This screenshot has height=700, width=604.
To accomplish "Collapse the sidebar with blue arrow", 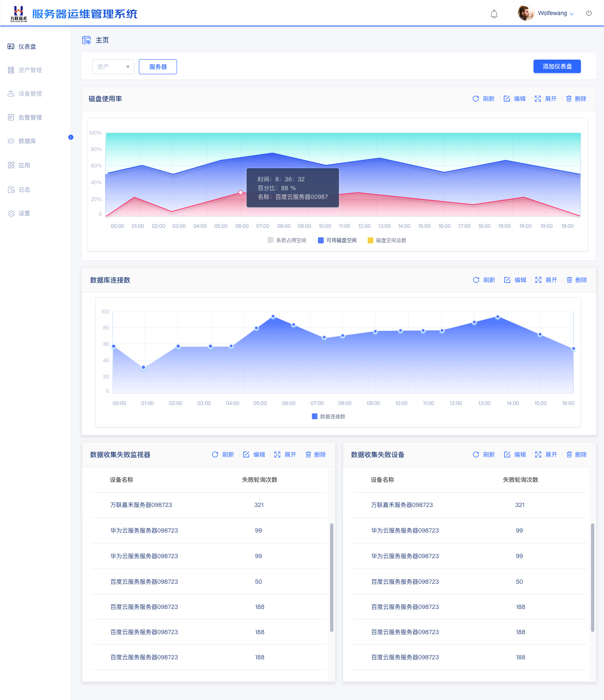I will [71, 137].
